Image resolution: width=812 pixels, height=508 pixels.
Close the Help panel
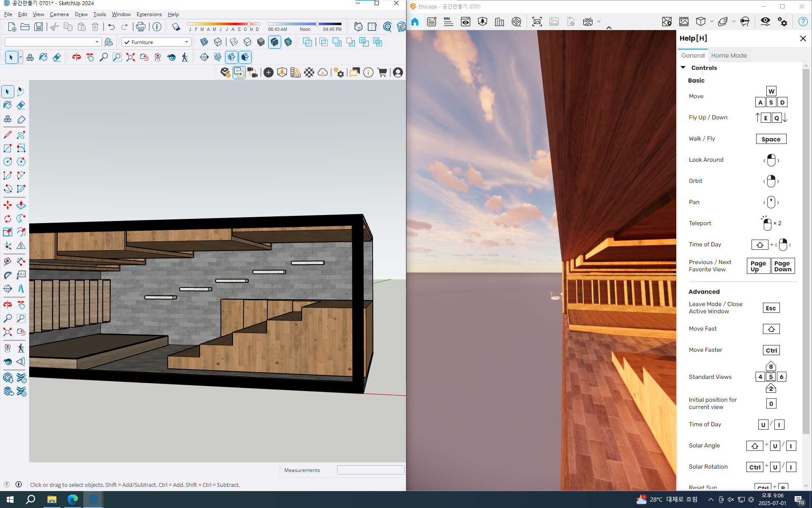tap(803, 39)
